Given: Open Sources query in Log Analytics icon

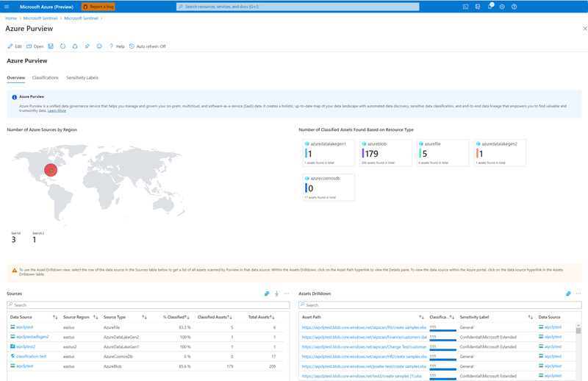Looking at the screenshot, I should pyautogui.click(x=267, y=293).
